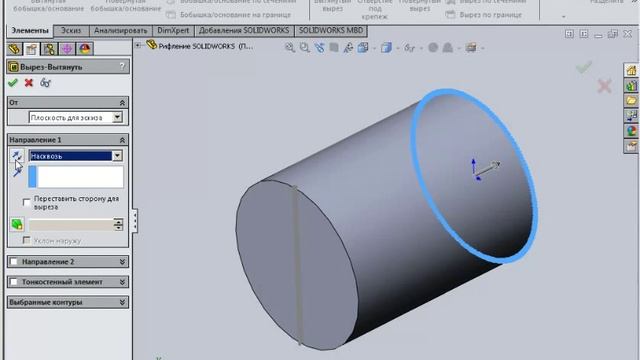Switch to SOLIDWORKS MBD tab
Viewport: 640px width, 360px height.
(331, 31)
